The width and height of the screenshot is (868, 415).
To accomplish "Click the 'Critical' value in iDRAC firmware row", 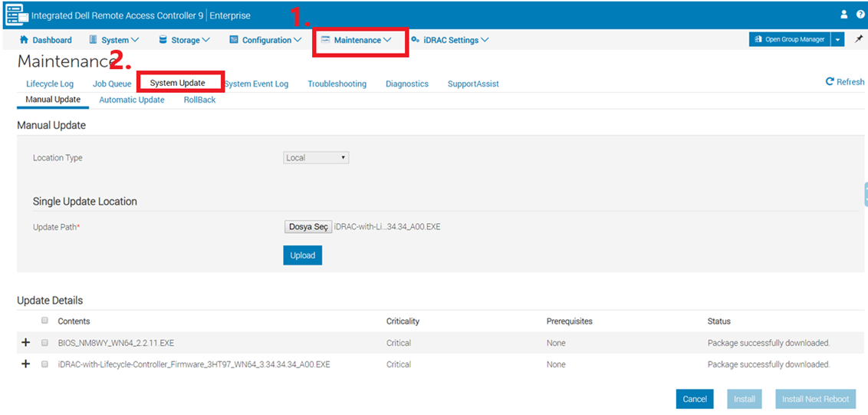I will click(x=399, y=364).
